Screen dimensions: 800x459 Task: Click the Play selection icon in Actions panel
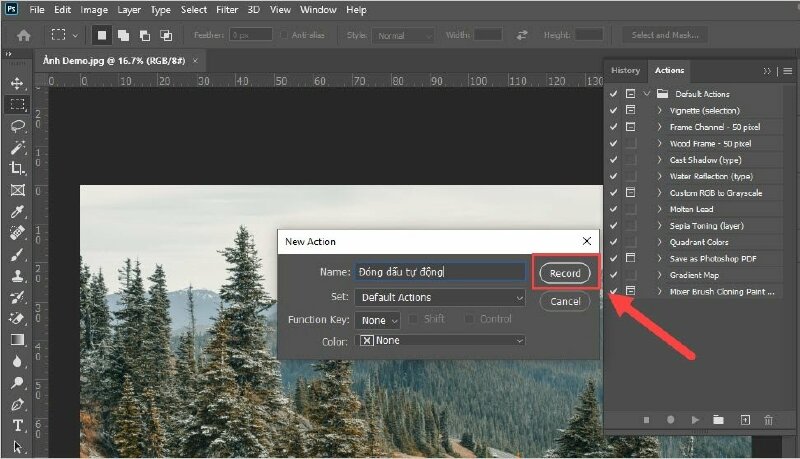[694, 421]
